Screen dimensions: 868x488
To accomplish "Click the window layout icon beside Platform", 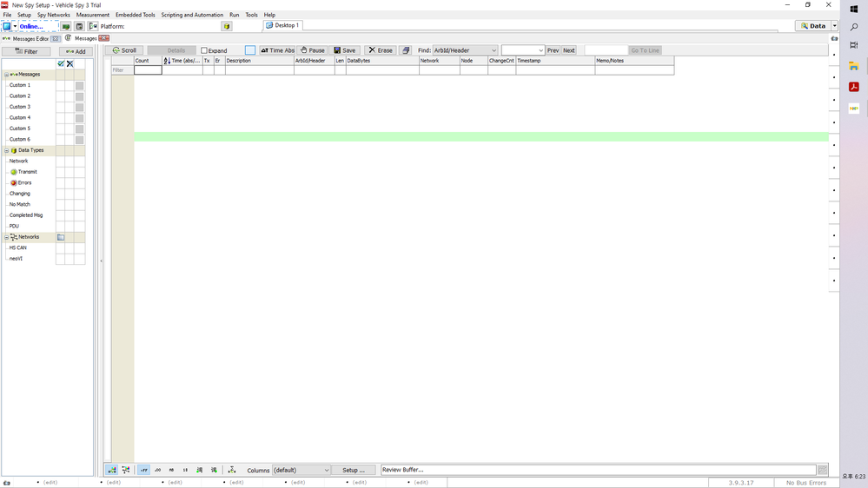I will (x=79, y=26).
